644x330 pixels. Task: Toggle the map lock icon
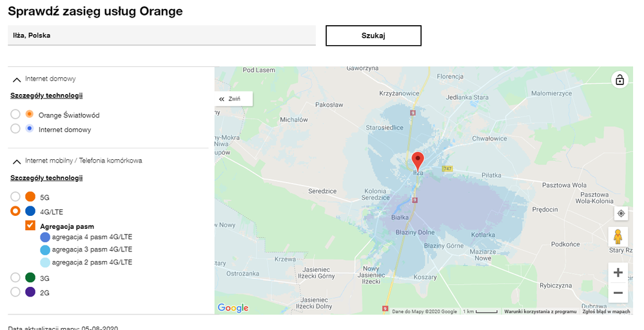(x=620, y=80)
